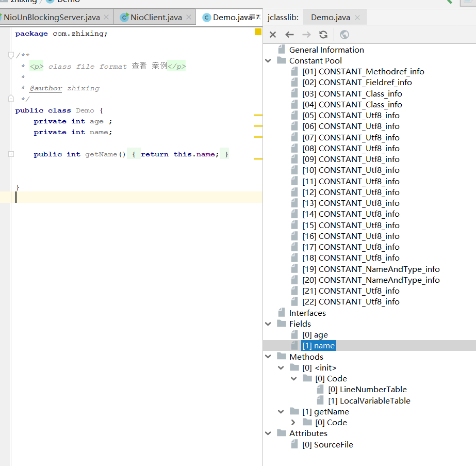Close the NioClient.java tab
The height and width of the screenshot is (466, 476).
(x=189, y=18)
